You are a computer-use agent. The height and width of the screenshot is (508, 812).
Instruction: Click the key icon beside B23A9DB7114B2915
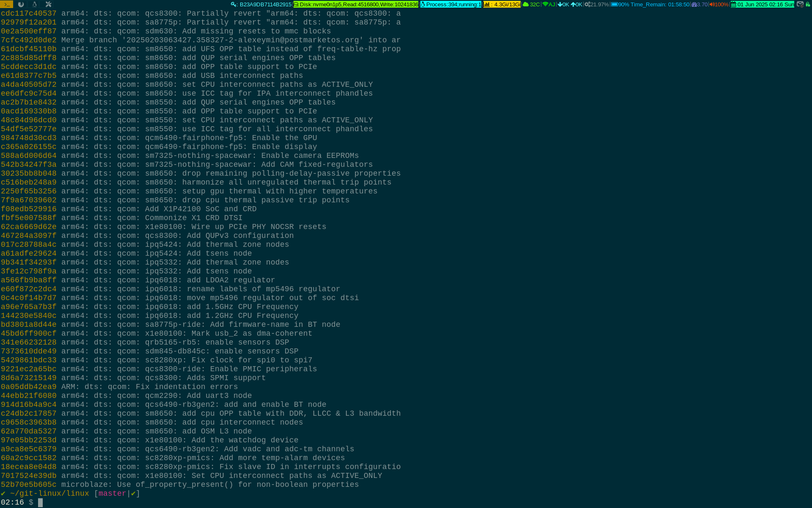pos(234,5)
